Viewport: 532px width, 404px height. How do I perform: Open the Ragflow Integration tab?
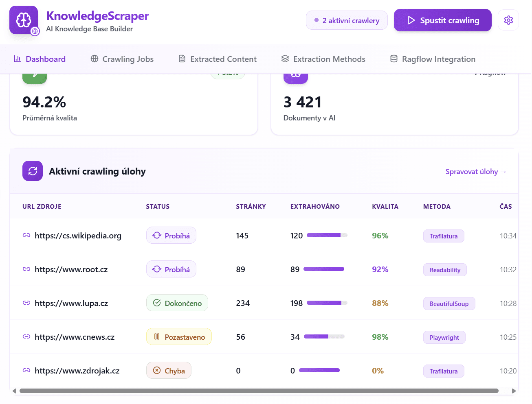pos(432,59)
